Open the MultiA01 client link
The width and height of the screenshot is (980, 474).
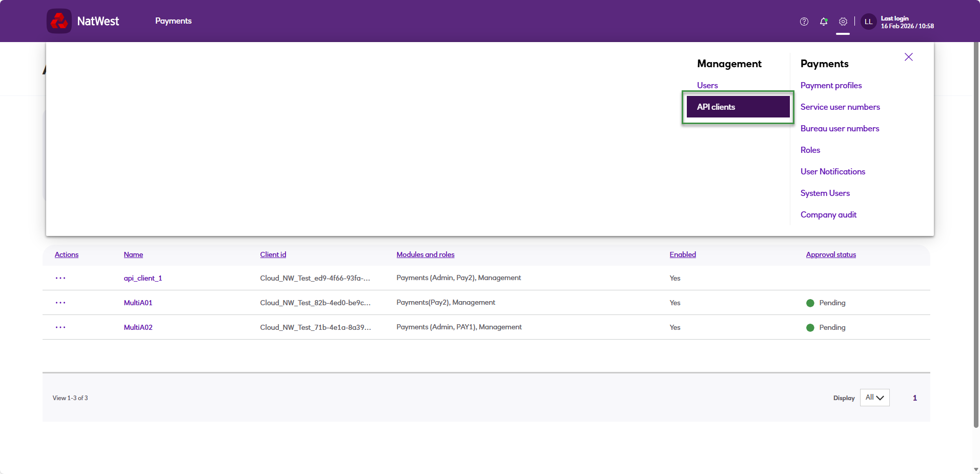[138, 303]
